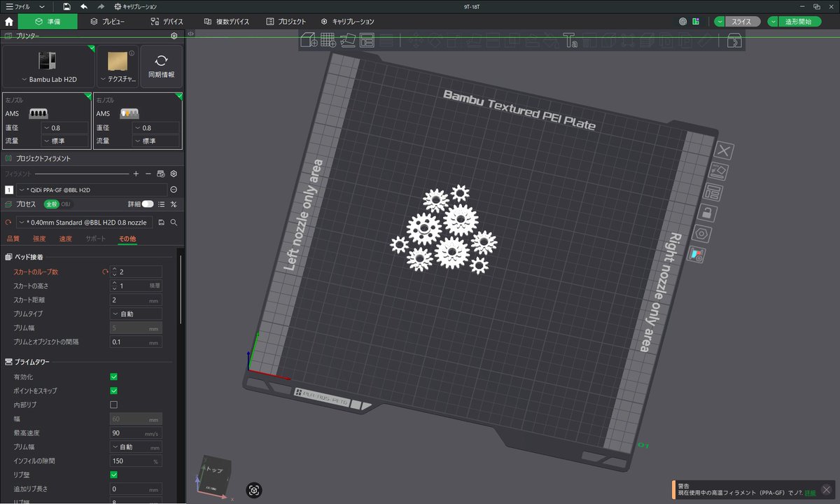Toggle the プライムタワー 有効化 checkbox
This screenshot has width=840, height=504.
click(x=114, y=377)
